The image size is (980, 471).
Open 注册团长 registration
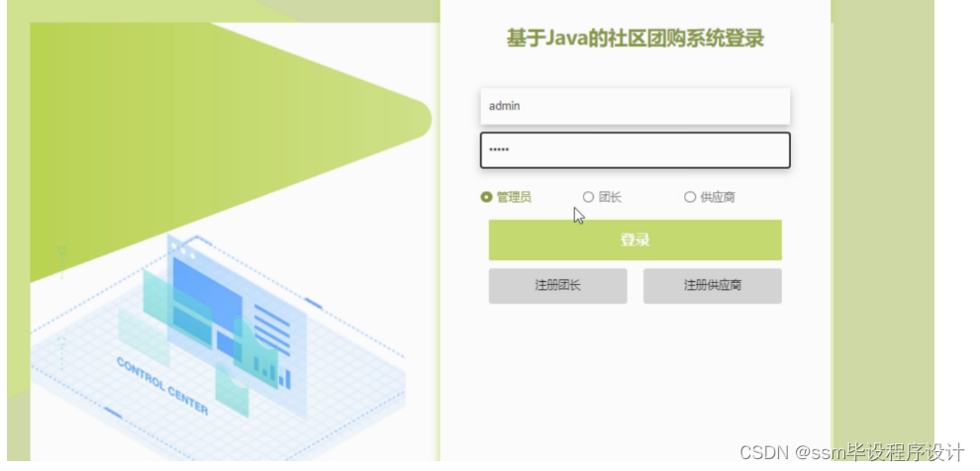(x=557, y=286)
